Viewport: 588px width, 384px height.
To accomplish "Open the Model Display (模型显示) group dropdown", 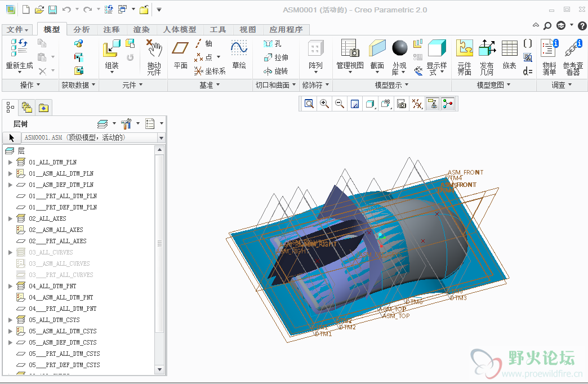I will [392, 85].
